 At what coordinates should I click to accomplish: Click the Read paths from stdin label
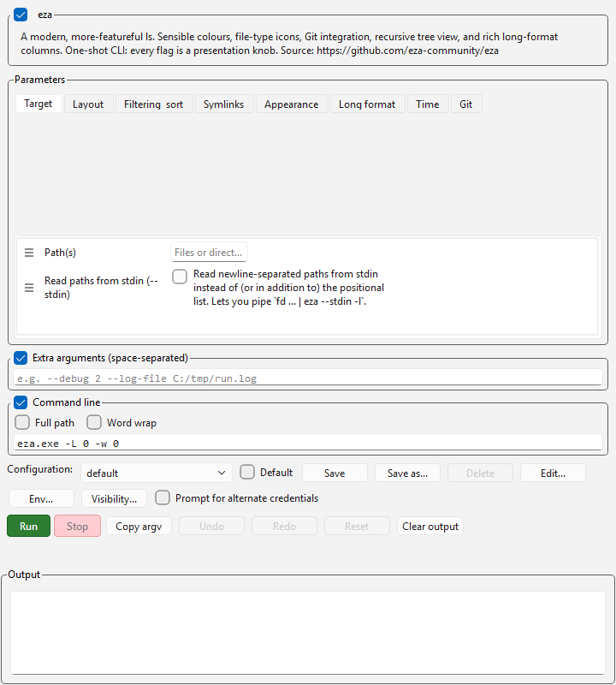pyautogui.click(x=101, y=288)
